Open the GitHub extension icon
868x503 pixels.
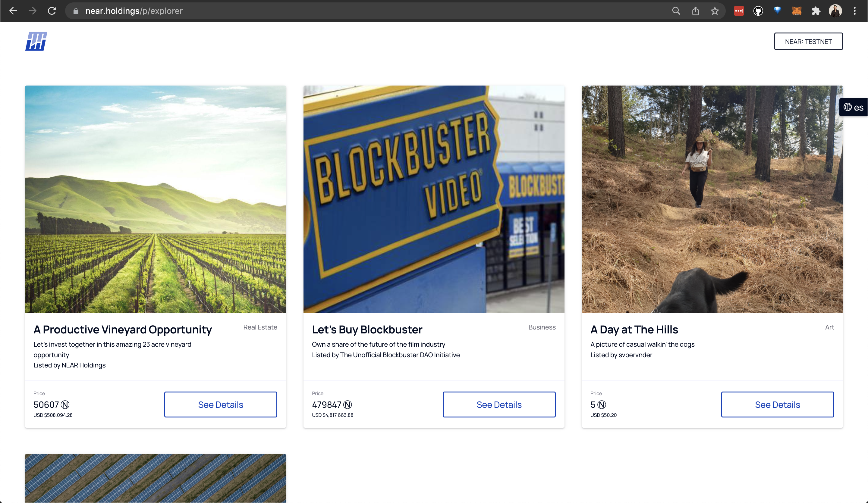pyautogui.click(x=758, y=11)
